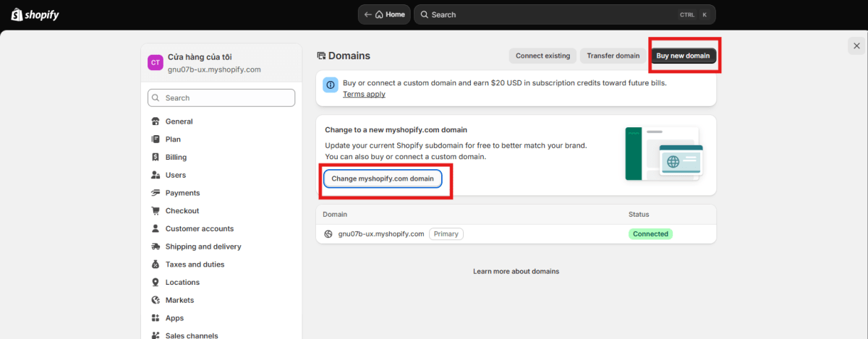This screenshot has width=868, height=339.
Task: Click the Locations pin icon
Action: point(156,283)
